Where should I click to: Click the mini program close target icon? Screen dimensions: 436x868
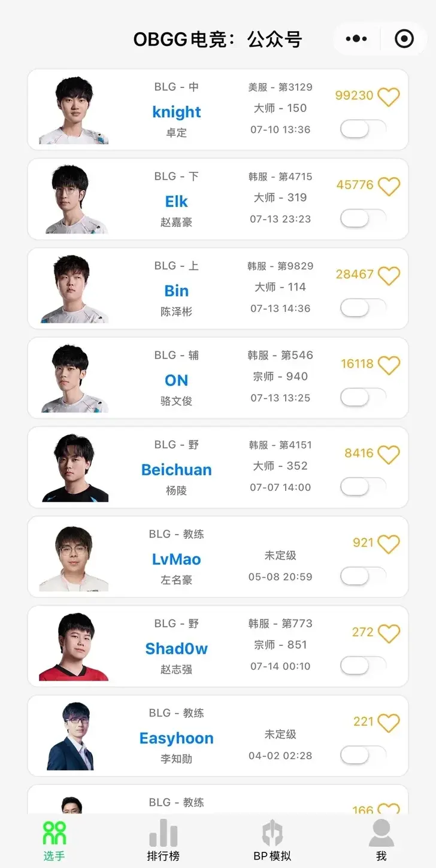(x=404, y=39)
